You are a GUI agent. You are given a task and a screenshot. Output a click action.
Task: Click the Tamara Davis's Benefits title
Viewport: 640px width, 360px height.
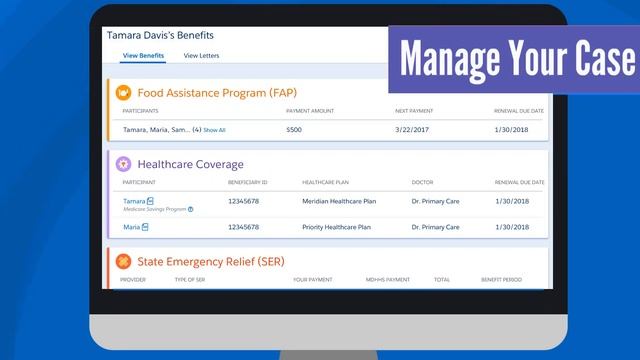pyautogui.click(x=160, y=35)
